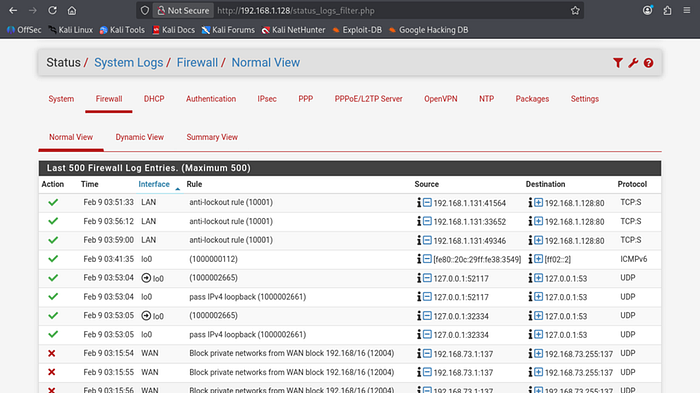Click the Protocol column header
Image resolution: width=700 pixels, height=393 pixels.
pyautogui.click(x=632, y=184)
